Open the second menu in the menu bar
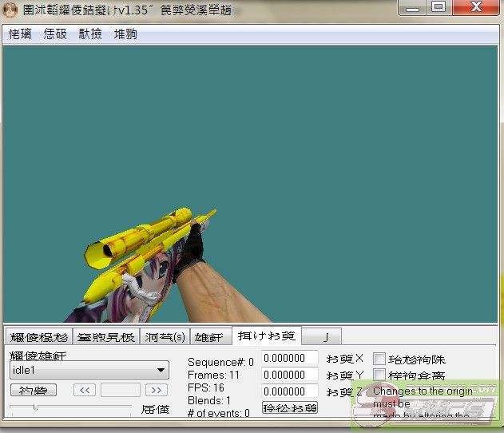The image size is (504, 433). pyautogui.click(x=55, y=34)
